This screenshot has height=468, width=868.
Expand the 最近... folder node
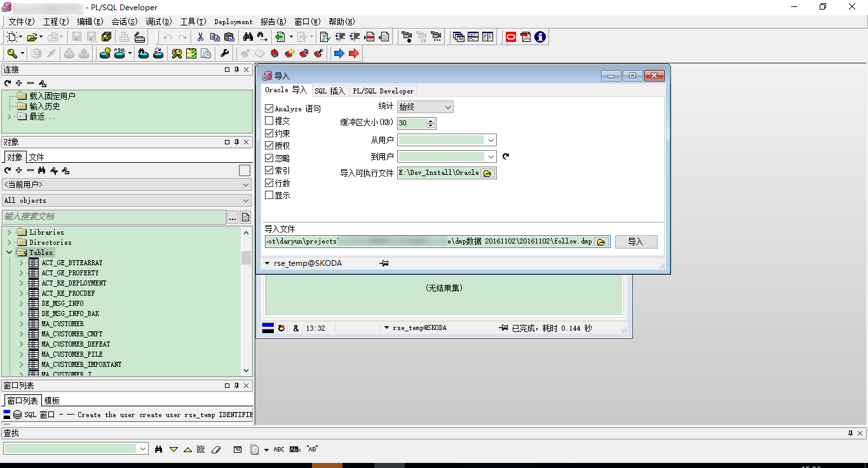pyautogui.click(x=10, y=116)
